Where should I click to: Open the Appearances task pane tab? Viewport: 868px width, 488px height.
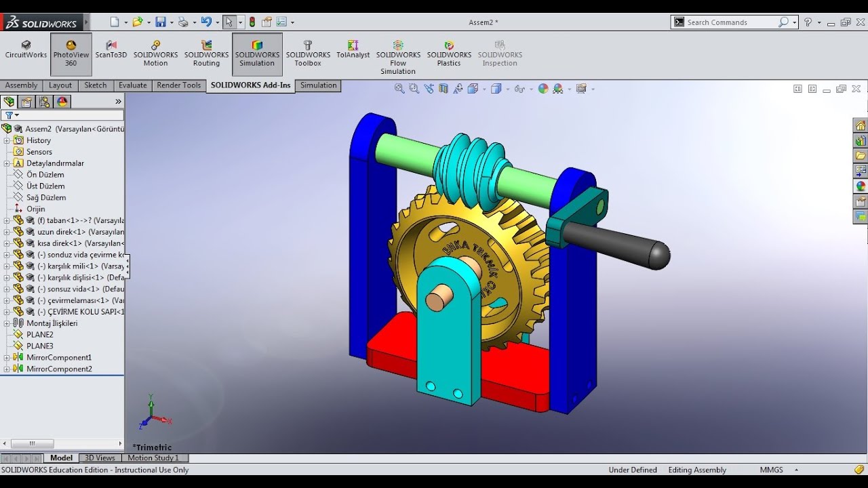point(861,186)
